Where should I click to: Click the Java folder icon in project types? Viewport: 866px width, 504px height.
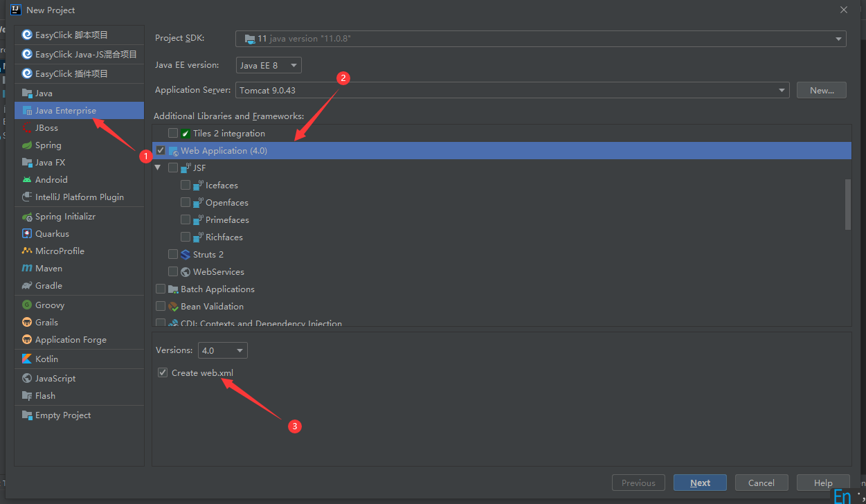tap(27, 93)
